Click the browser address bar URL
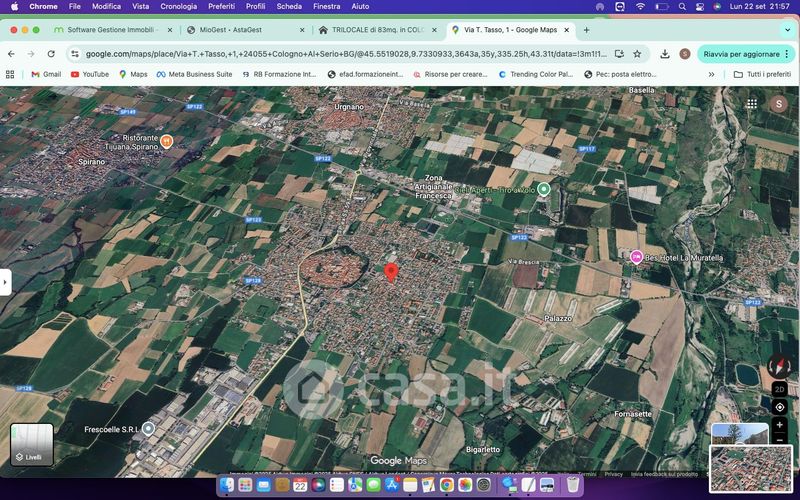This screenshot has width=800, height=500. click(340, 54)
